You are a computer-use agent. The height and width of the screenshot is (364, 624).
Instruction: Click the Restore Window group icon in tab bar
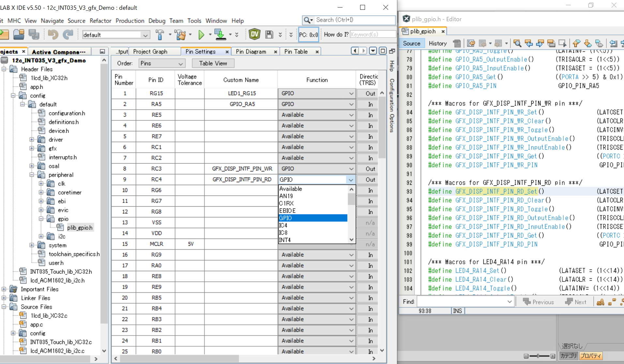pyautogui.click(x=392, y=51)
